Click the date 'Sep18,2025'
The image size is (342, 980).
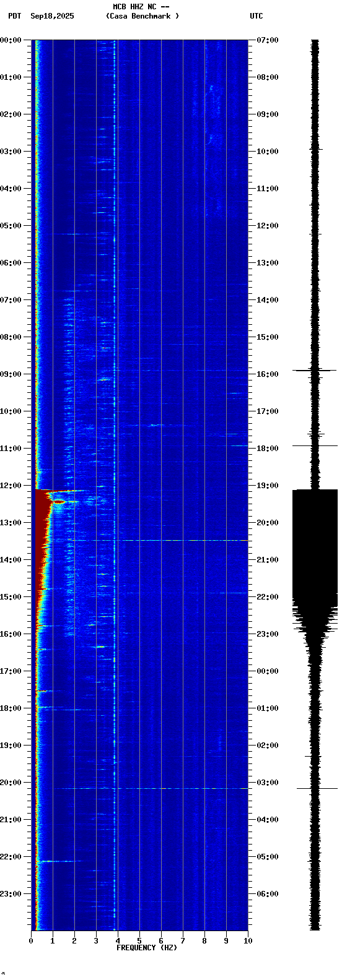point(52,16)
